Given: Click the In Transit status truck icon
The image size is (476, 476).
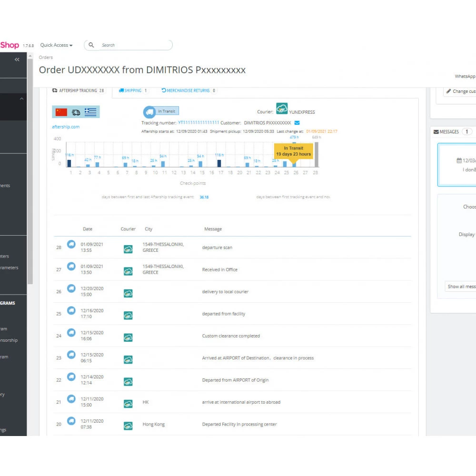Looking at the screenshot, I should (x=149, y=112).
